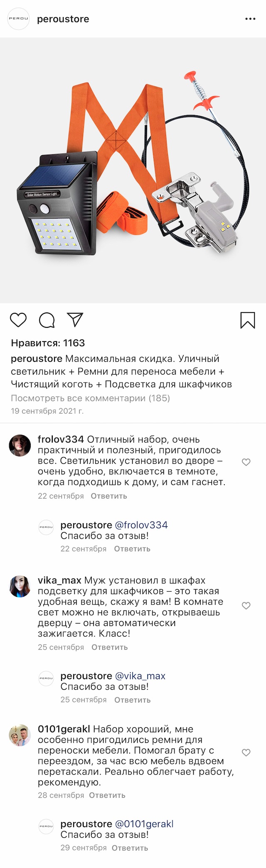This screenshot has height=868, width=266.
Task: Like vika_max's comment
Action: tap(246, 606)
